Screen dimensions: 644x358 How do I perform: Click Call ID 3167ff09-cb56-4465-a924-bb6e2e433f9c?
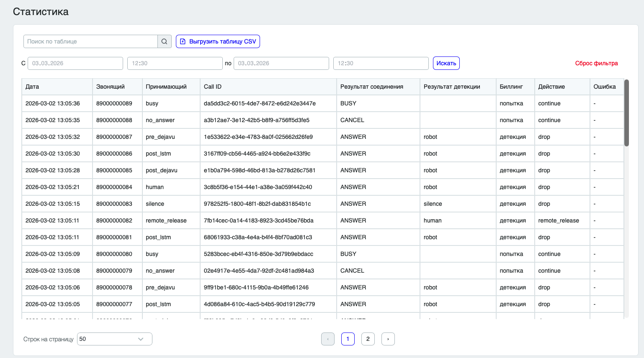pyautogui.click(x=257, y=153)
